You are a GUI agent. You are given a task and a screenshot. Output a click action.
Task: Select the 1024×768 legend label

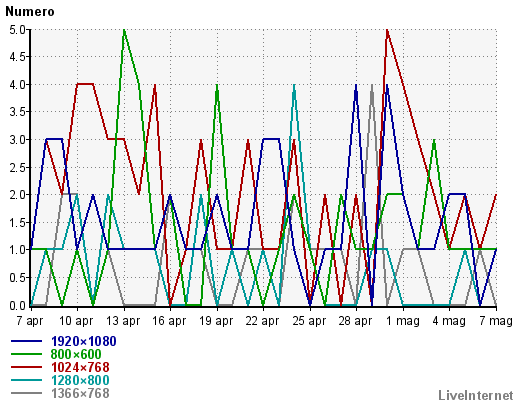(x=80, y=367)
